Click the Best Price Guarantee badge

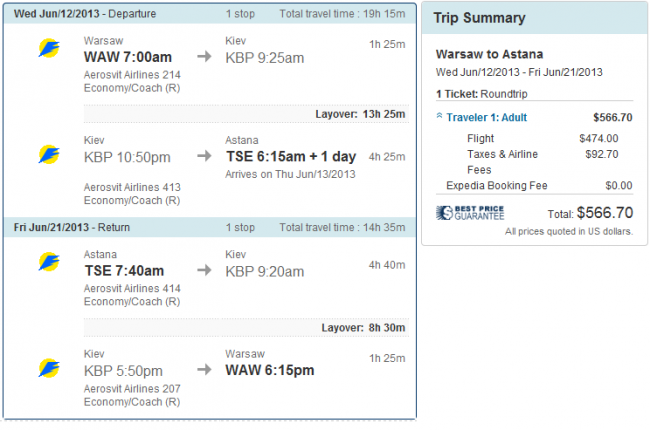click(x=470, y=213)
